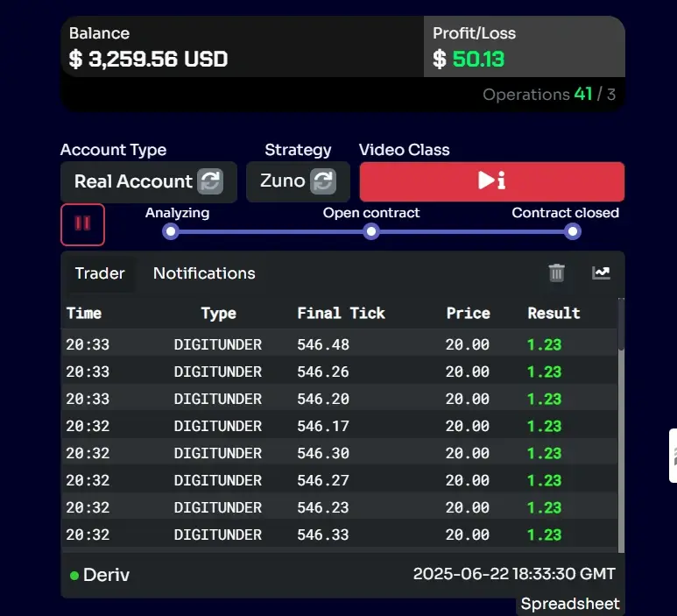
Task: Select the final tick value 546.30
Action: pyautogui.click(x=323, y=454)
